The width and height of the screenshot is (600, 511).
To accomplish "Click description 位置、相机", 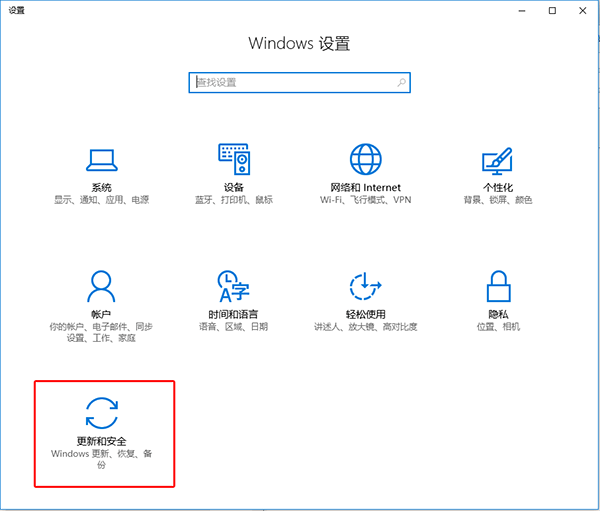I will 498,327.
